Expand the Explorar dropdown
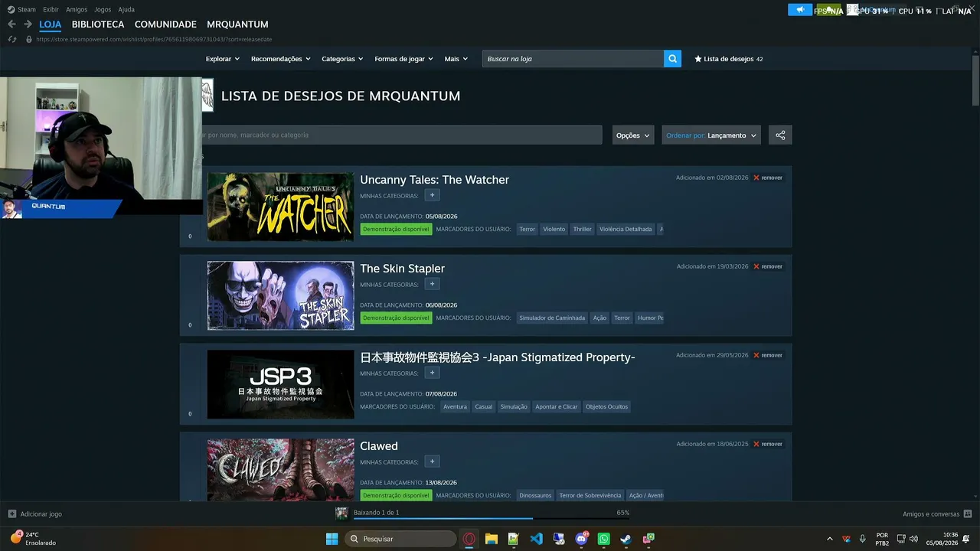This screenshot has height=551, width=980. coord(222,59)
